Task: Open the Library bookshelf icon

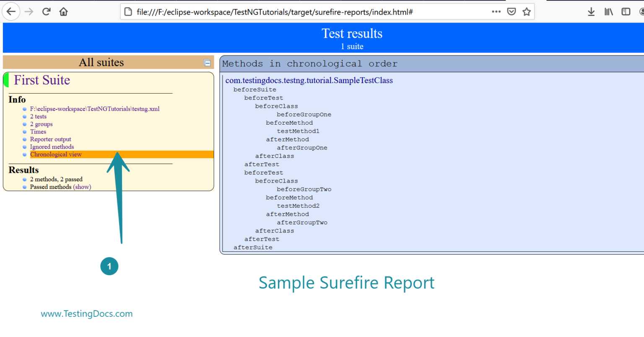Action: point(608,12)
